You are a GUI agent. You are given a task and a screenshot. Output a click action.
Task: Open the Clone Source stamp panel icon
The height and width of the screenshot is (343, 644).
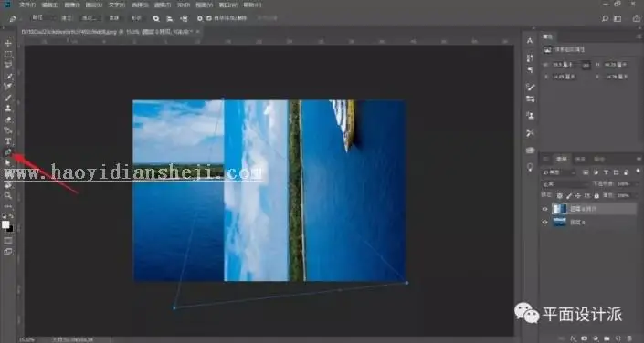pos(530,116)
